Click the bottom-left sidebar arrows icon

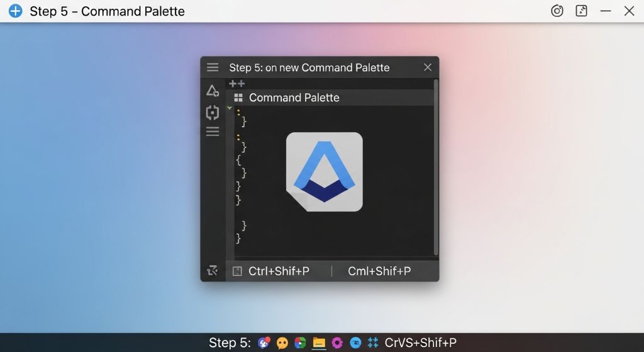(213, 271)
